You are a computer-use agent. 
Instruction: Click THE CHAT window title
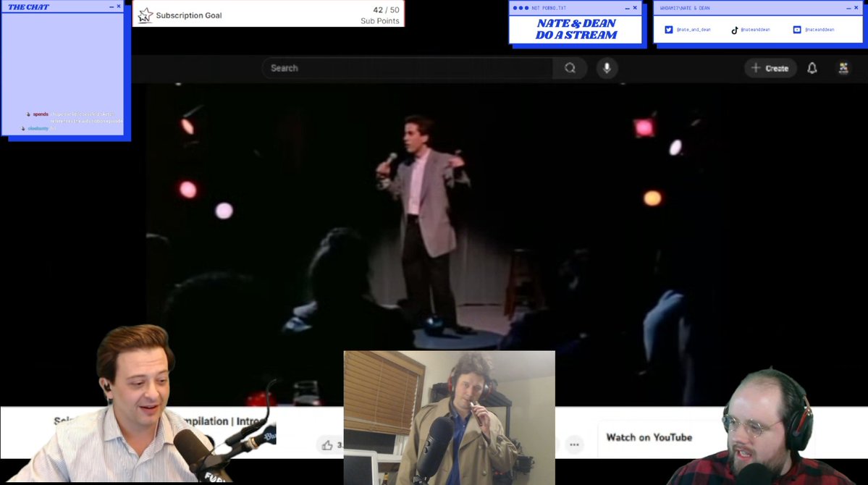pos(28,7)
